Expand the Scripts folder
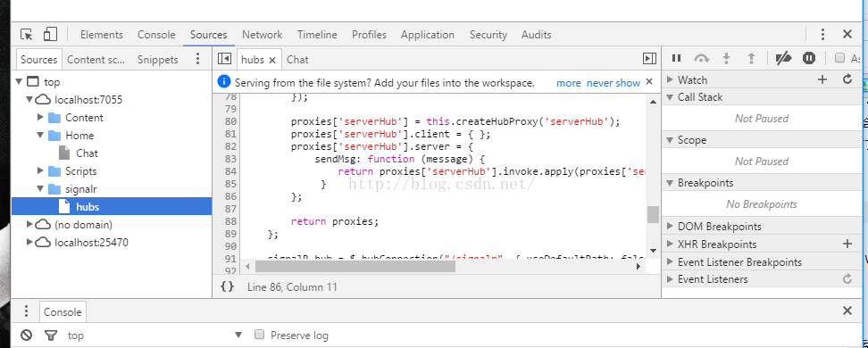The image size is (868, 348). tap(40, 171)
